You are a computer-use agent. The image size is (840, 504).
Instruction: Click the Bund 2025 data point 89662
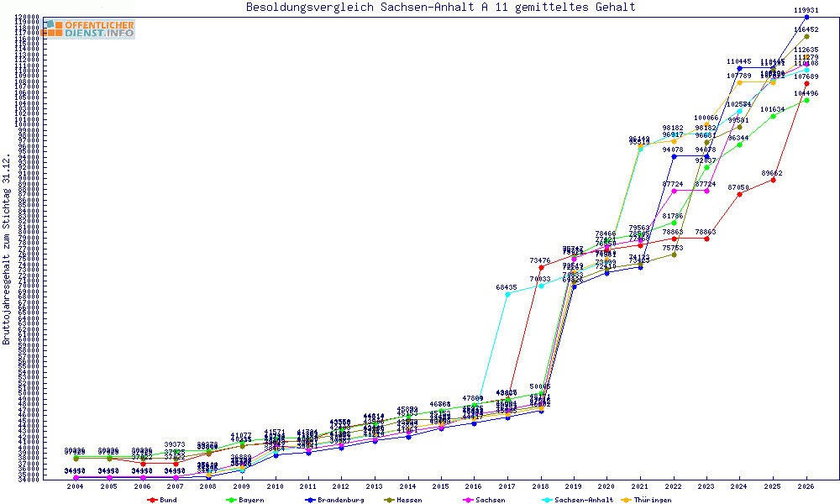pos(773,180)
